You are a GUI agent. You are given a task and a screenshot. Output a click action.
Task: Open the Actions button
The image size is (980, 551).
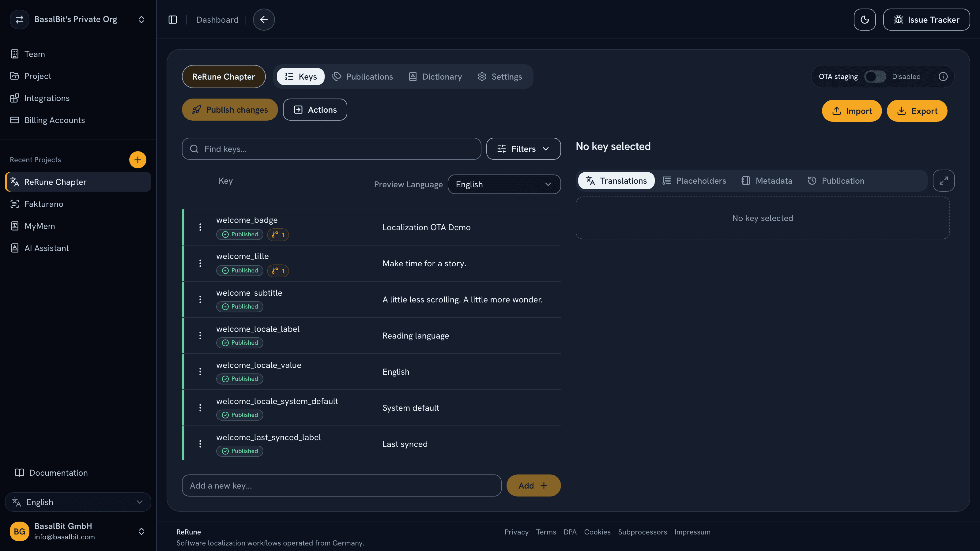315,110
